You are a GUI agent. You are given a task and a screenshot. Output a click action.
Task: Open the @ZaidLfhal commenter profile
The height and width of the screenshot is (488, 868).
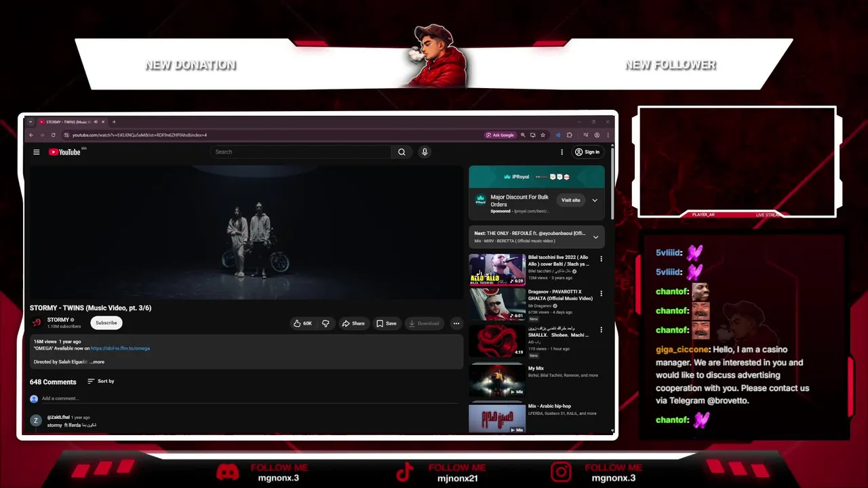[58, 418]
